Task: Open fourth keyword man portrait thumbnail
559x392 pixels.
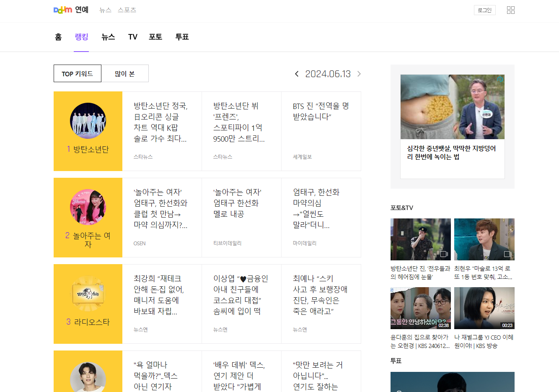Action: [88, 377]
